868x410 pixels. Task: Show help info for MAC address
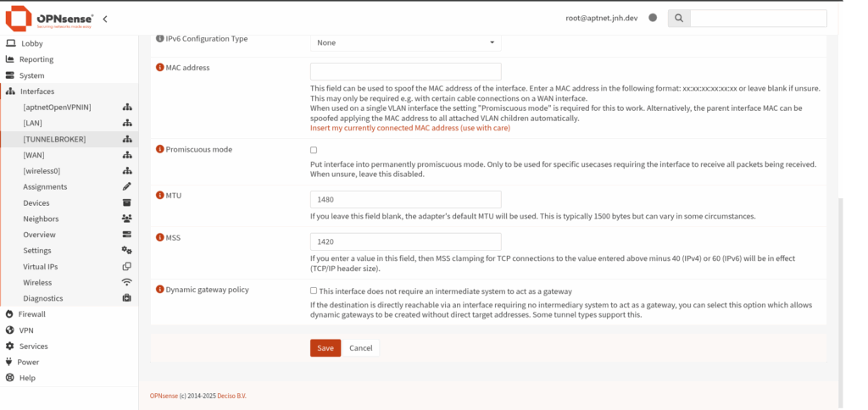coord(160,68)
